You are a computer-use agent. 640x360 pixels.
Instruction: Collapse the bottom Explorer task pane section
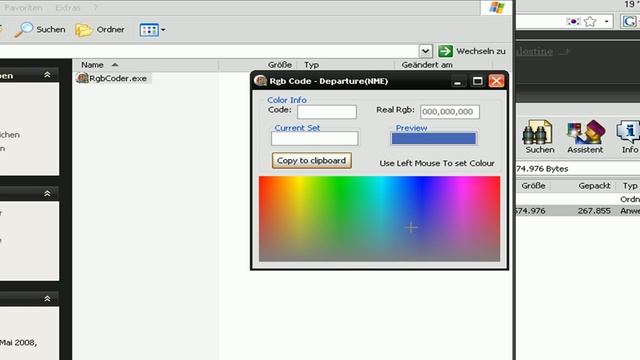coord(47,299)
